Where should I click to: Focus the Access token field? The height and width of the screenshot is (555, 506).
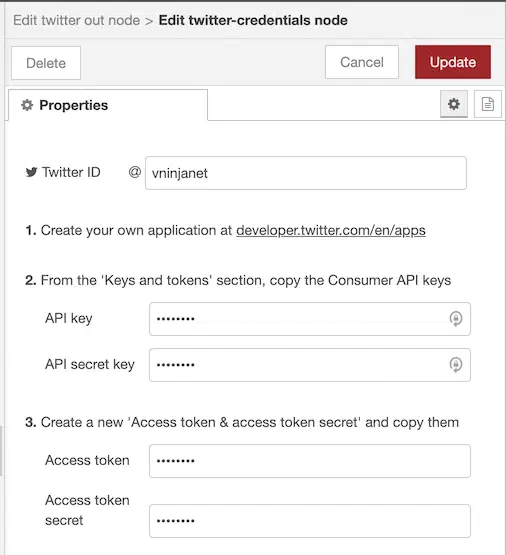click(x=310, y=461)
